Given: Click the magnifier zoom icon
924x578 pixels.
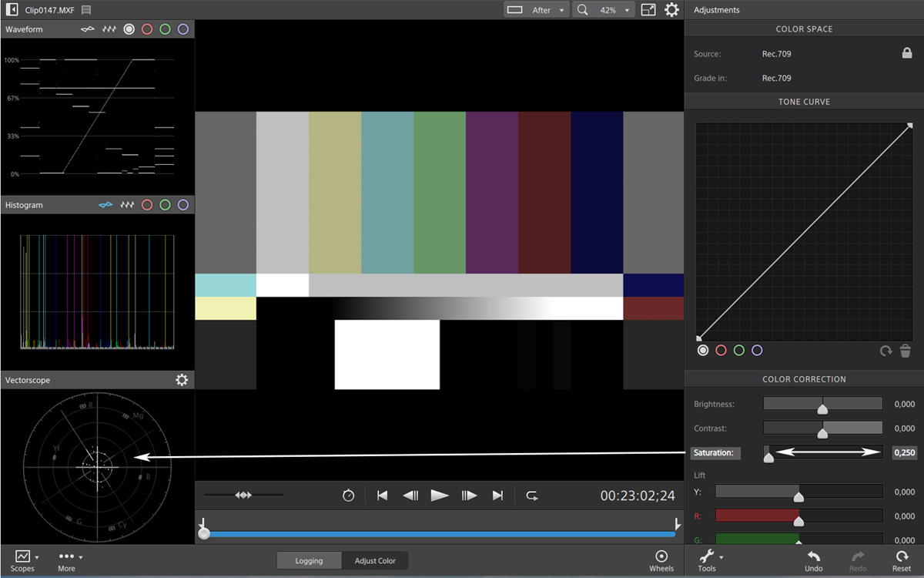Looking at the screenshot, I should (x=583, y=10).
